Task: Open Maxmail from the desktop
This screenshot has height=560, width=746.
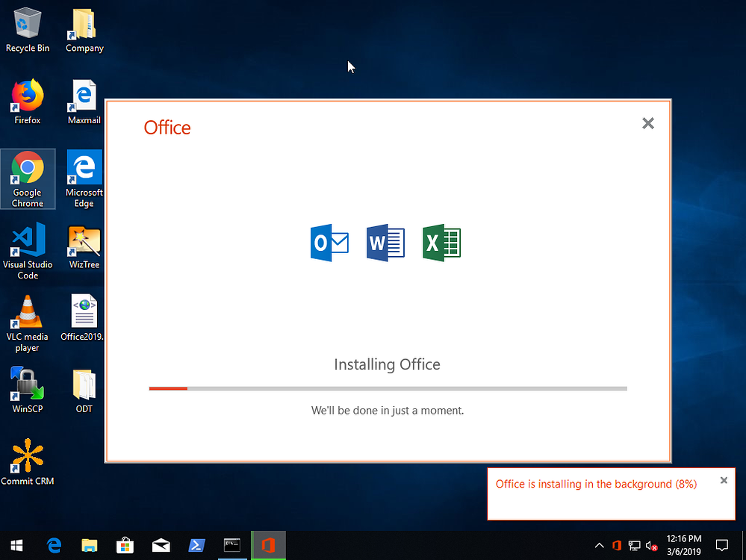Action: pos(84,96)
